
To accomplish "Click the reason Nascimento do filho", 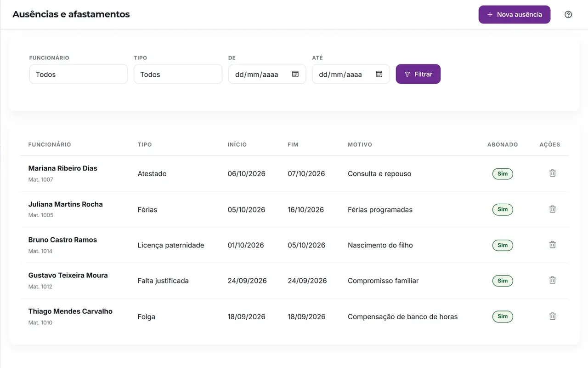I will coord(380,245).
